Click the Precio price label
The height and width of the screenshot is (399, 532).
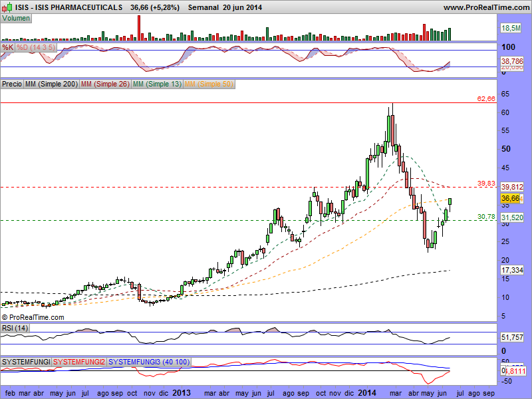12,84
